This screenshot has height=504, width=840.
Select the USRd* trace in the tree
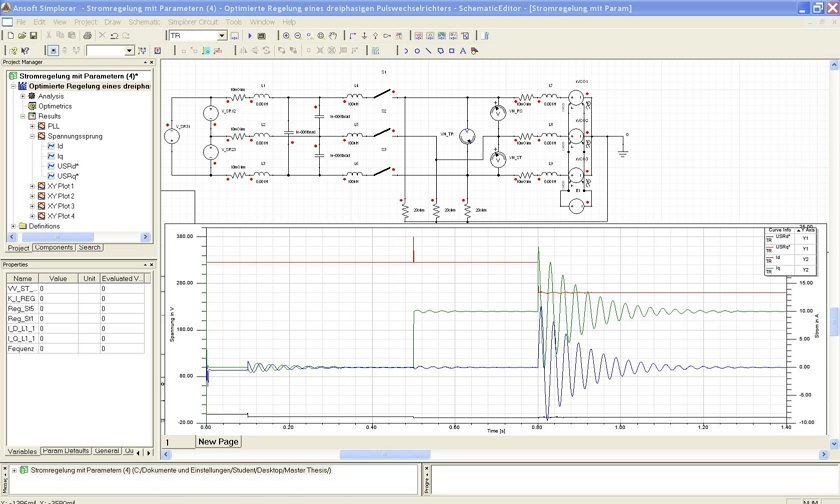point(68,166)
